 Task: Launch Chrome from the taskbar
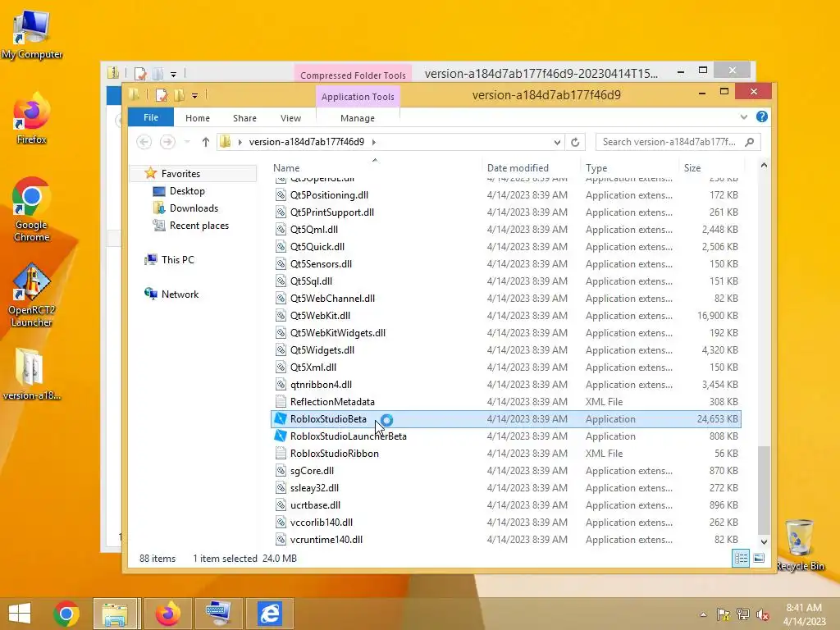pyautogui.click(x=66, y=614)
